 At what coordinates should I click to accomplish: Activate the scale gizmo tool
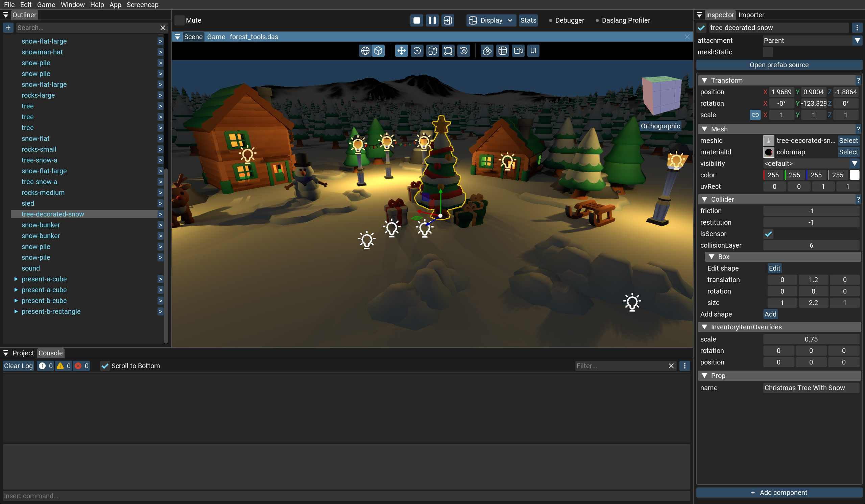(x=433, y=51)
